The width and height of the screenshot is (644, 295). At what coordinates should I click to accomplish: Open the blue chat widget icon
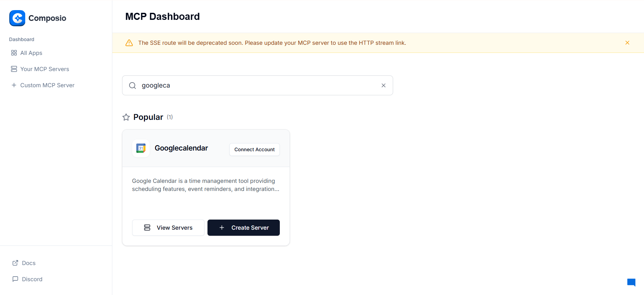631,282
